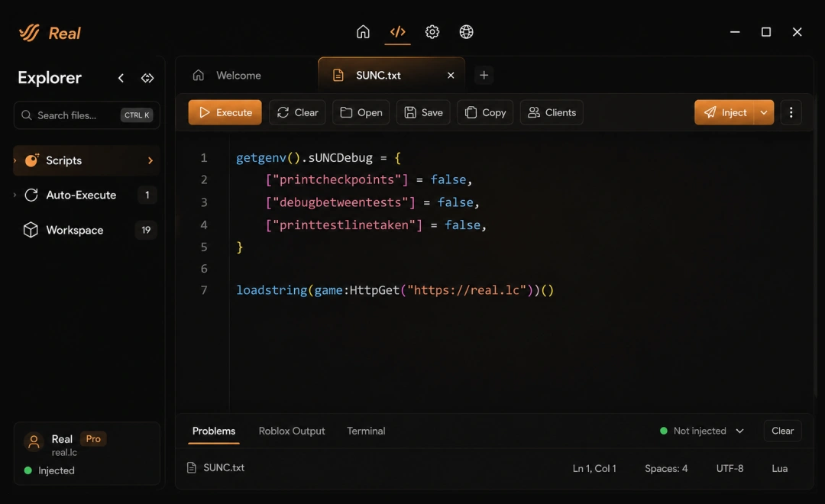
Task: Close the Real window
Action: pyautogui.click(x=797, y=32)
